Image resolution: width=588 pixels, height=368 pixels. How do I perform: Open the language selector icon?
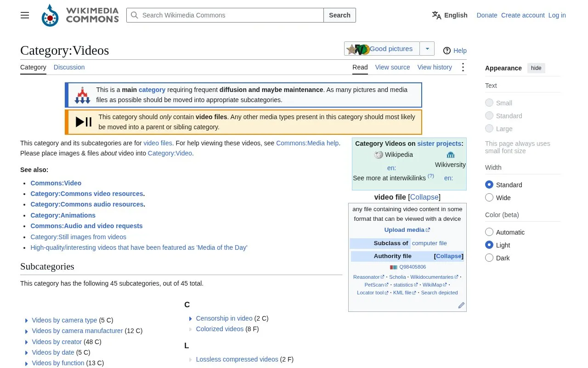[436, 15]
